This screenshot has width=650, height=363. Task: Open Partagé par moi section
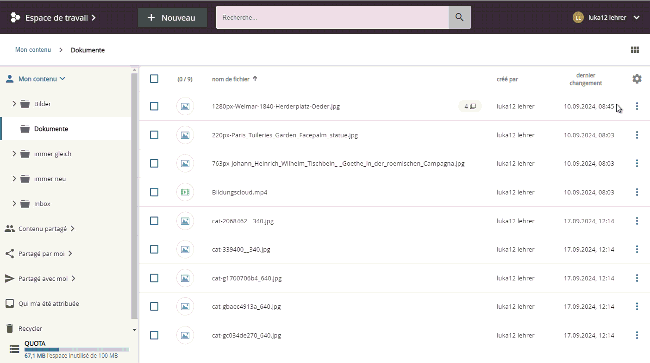[x=41, y=254]
